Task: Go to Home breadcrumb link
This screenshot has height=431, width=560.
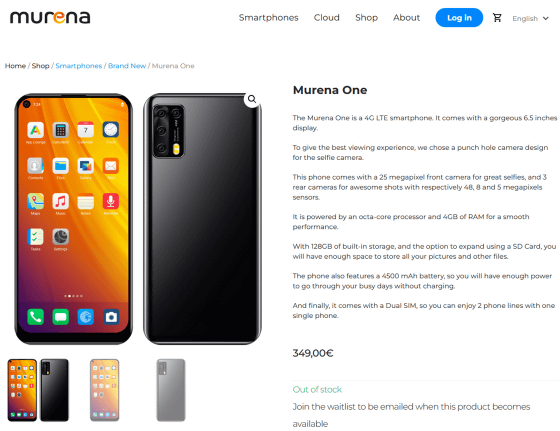Action: tap(15, 66)
